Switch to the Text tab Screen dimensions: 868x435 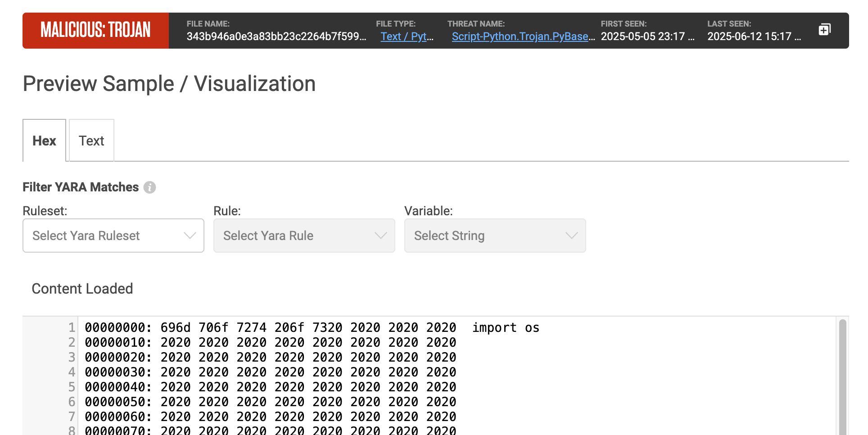pyautogui.click(x=91, y=140)
